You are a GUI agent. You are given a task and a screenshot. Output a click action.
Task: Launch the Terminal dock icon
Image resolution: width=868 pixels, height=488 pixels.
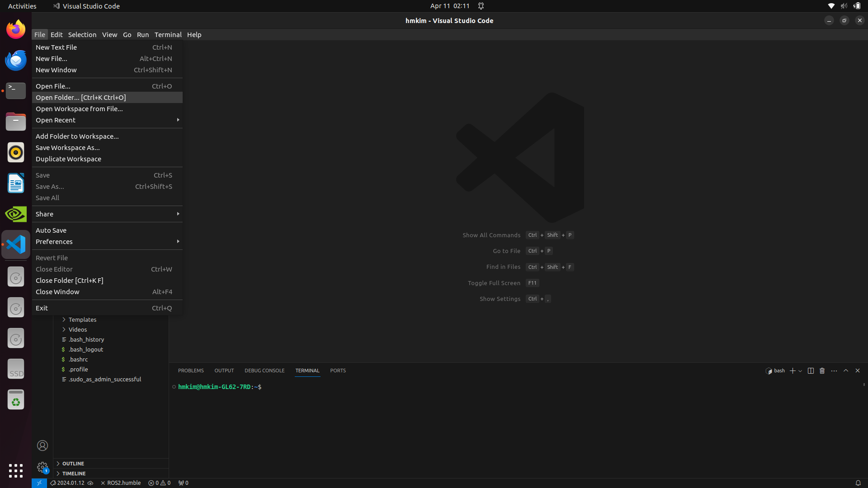tap(16, 91)
